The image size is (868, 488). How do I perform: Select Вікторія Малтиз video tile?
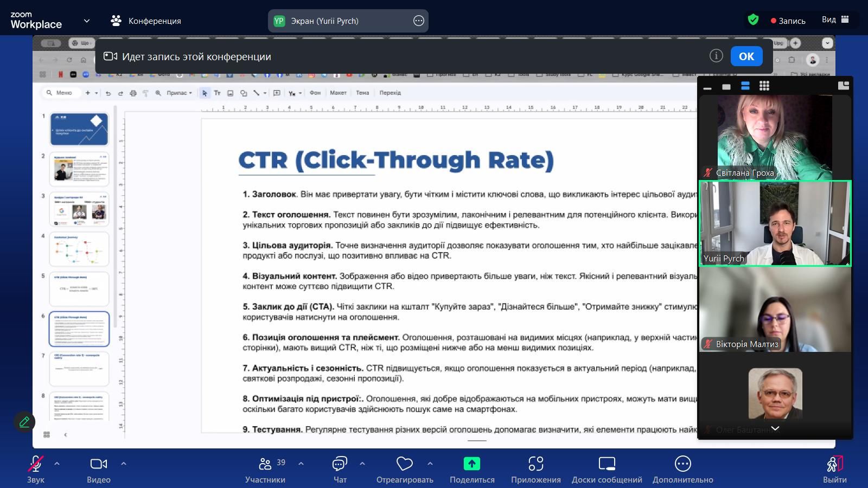click(775, 309)
